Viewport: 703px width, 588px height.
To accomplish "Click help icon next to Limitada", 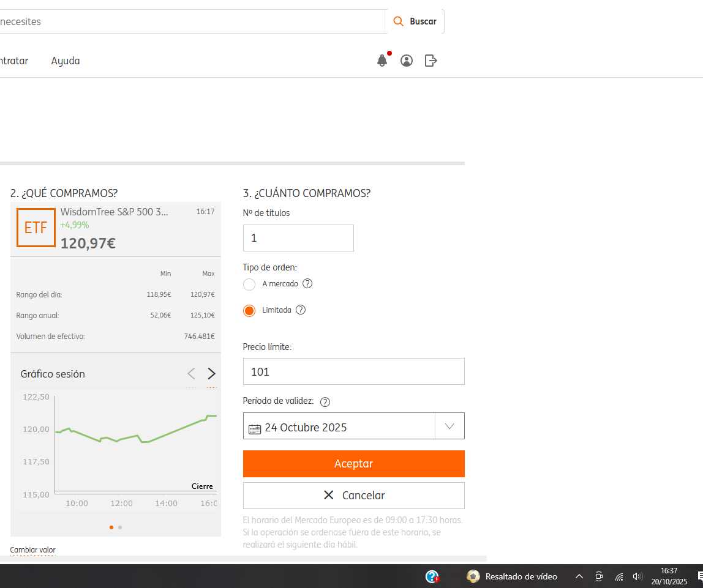I will [301, 310].
